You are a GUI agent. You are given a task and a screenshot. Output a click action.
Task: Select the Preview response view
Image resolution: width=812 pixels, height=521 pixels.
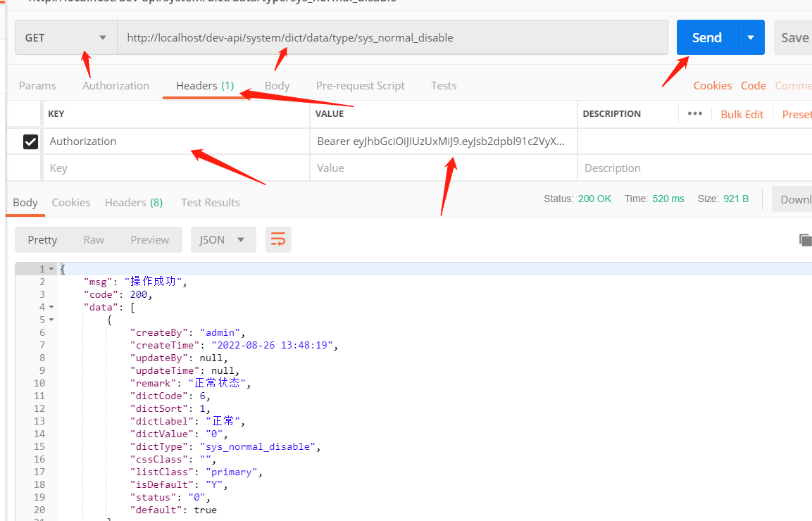coord(149,240)
